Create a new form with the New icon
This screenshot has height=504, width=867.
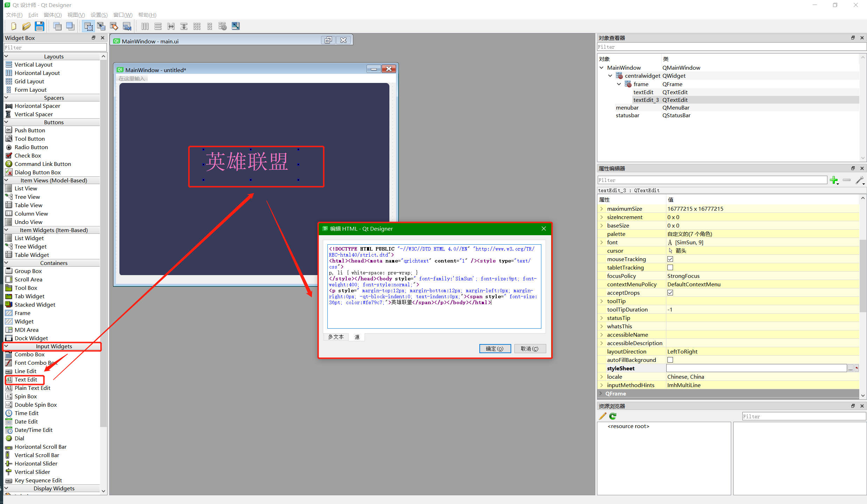(x=13, y=26)
